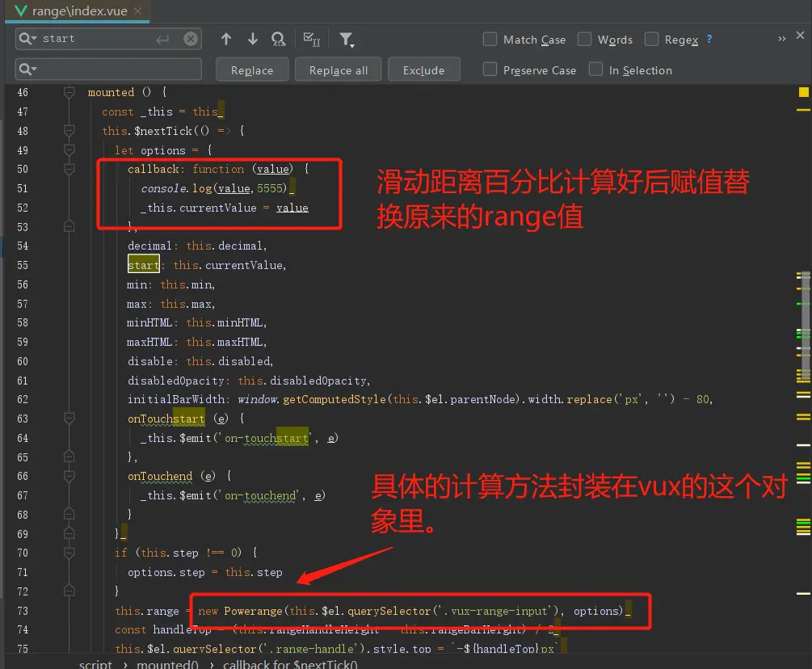Open replace history dropdown in replace field
This screenshot has height=669, width=812.
pos(27,69)
